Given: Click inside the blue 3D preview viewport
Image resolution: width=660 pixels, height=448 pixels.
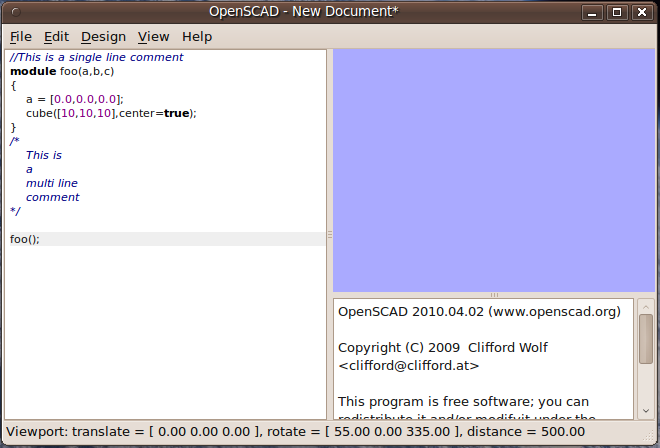Looking at the screenshot, I should (493, 170).
